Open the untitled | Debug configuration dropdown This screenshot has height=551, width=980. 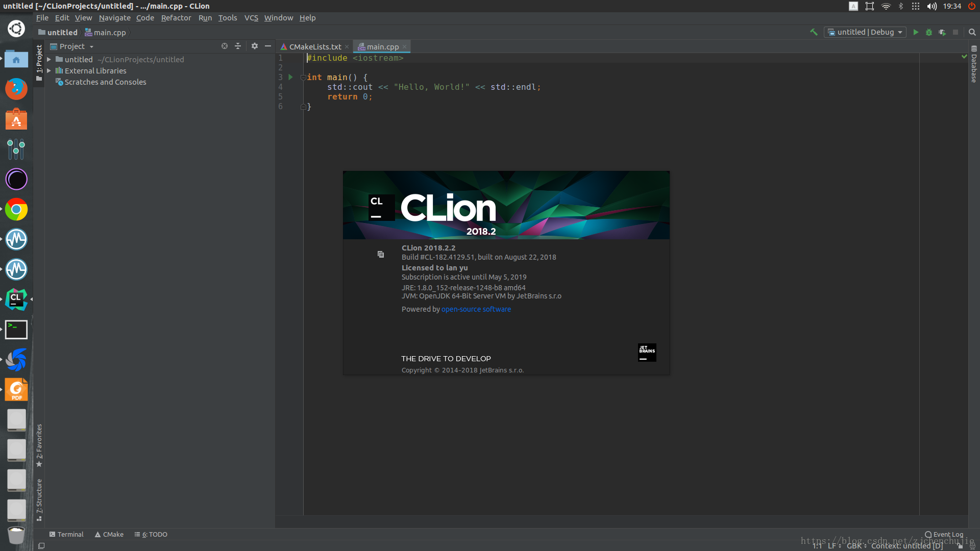pos(865,32)
